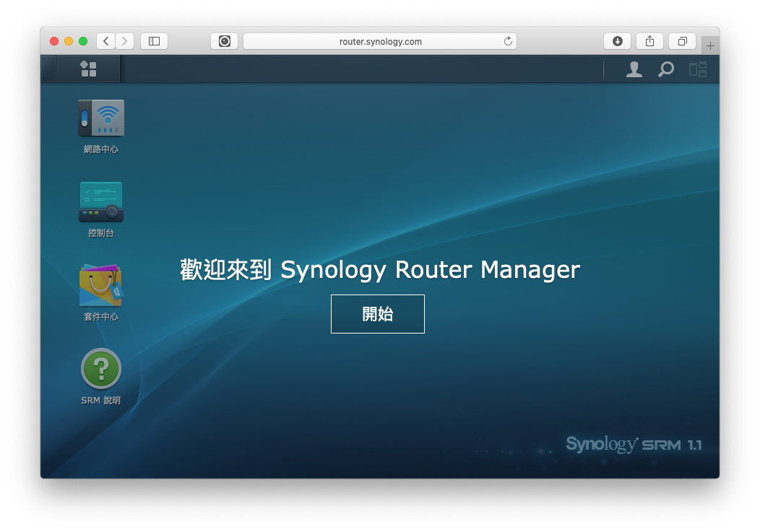
Task: Click the 歡迎來到 Synology Router Manager heading
Action: coord(380,270)
